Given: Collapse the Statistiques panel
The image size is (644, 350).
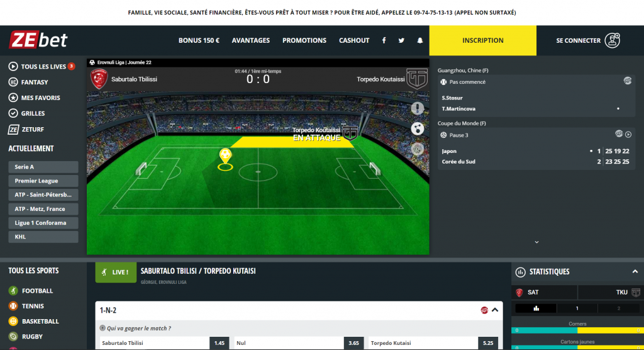Looking at the screenshot, I should coord(635,271).
